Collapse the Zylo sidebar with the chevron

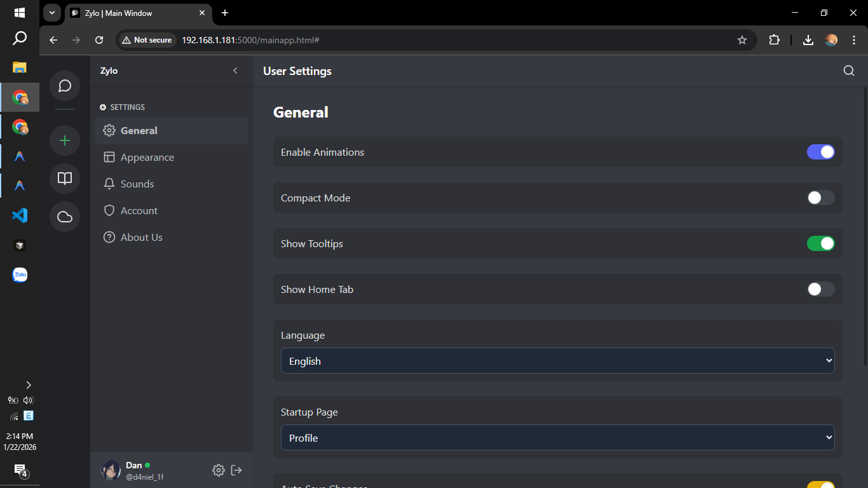coord(234,71)
